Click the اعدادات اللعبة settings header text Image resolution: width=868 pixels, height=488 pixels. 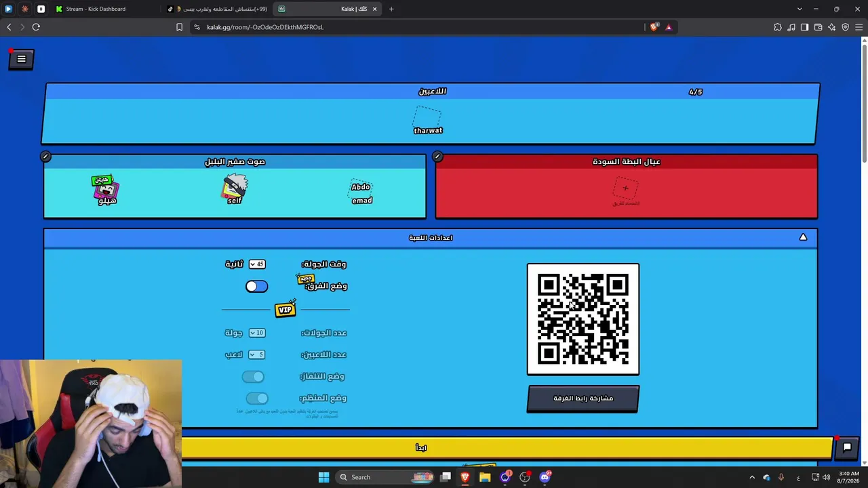[x=431, y=238]
